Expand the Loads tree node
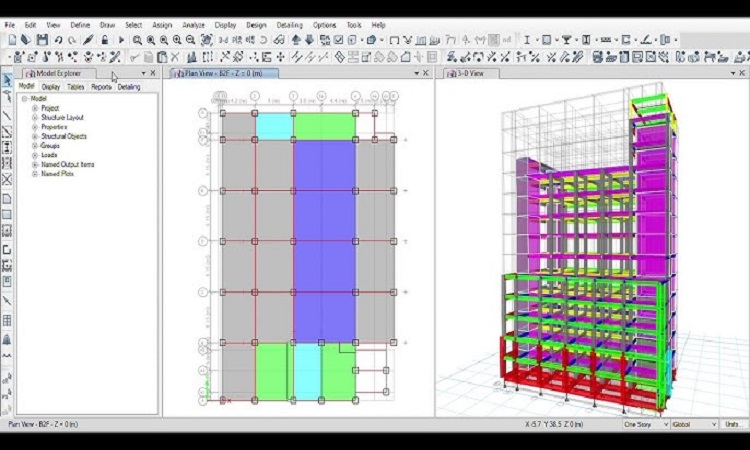 click(35, 155)
